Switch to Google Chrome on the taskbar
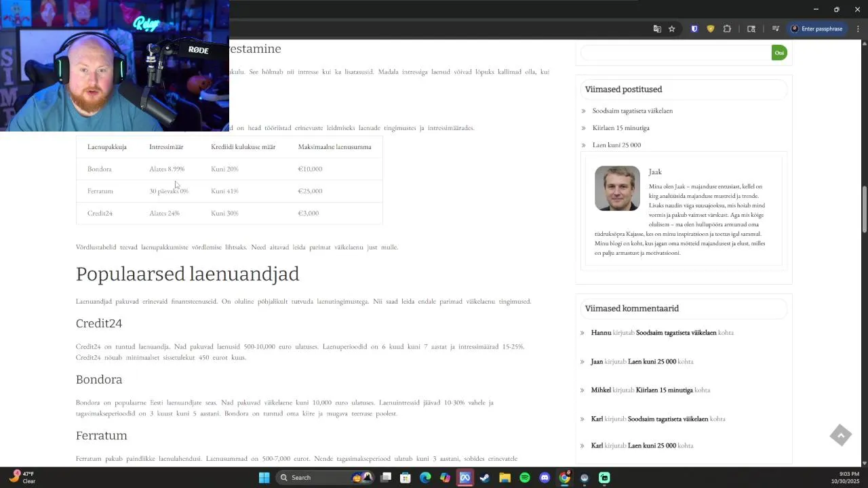Image resolution: width=868 pixels, height=488 pixels. click(564, 478)
